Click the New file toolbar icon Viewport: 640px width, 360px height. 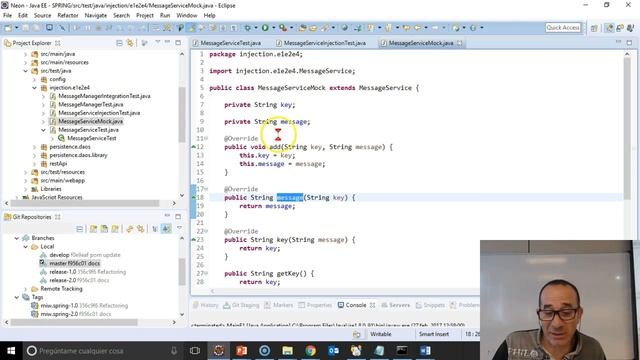tap(7, 28)
